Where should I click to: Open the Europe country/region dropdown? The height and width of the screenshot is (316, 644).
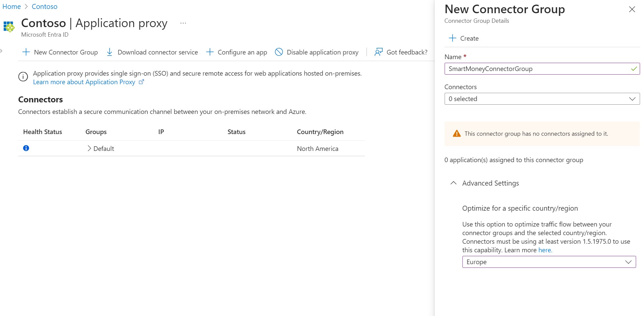click(x=549, y=262)
